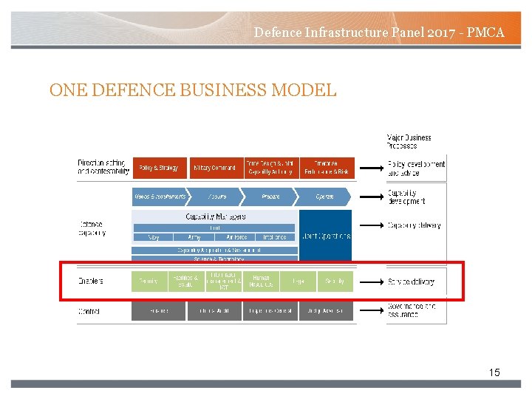Click the Enablers row label
532x399 pixels.
pyautogui.click(x=91, y=281)
